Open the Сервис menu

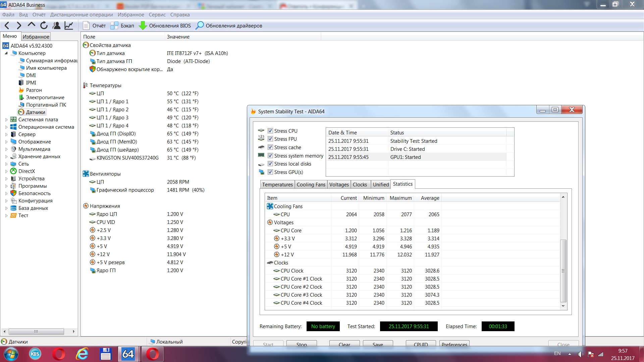click(x=157, y=15)
